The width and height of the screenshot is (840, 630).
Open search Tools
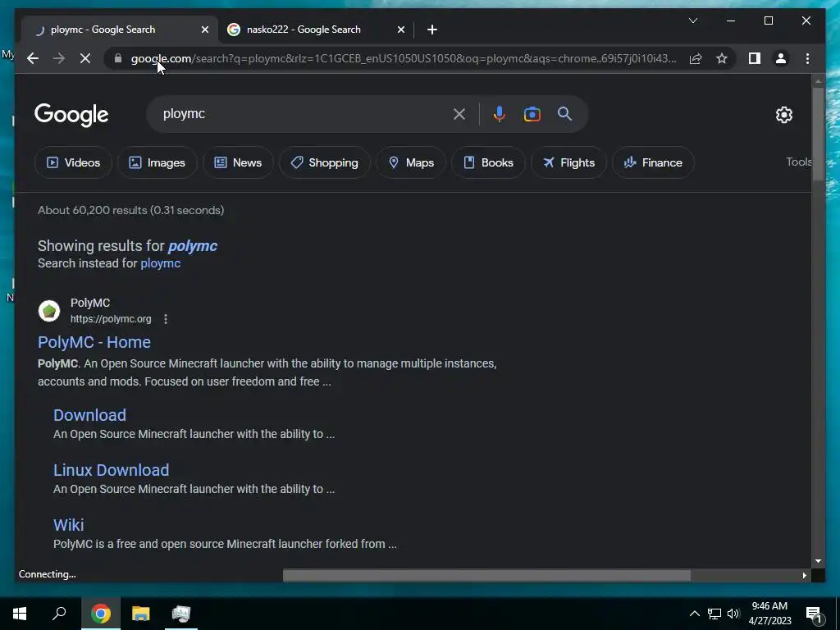click(x=799, y=162)
